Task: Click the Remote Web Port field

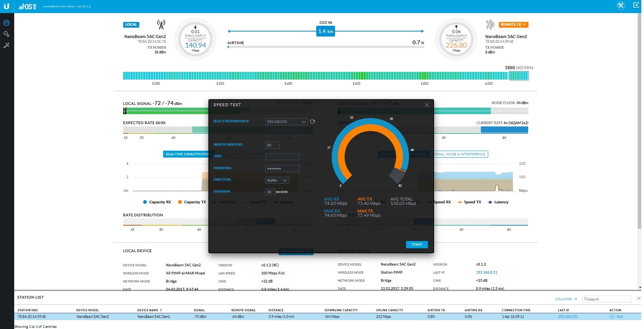Action: tap(272, 145)
